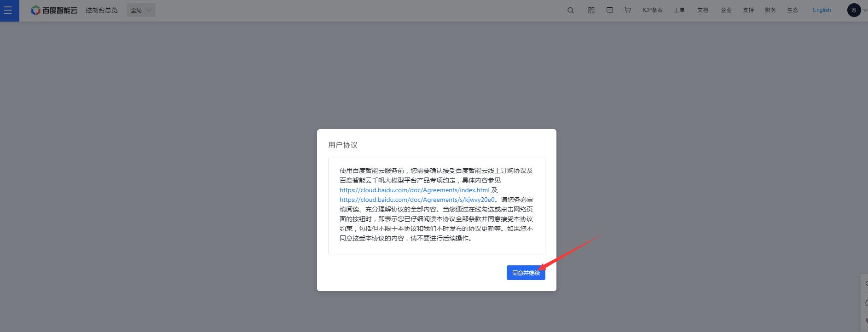The width and height of the screenshot is (868, 332).
Task: Open the hamburger navigation menu
Action: pos(8,10)
